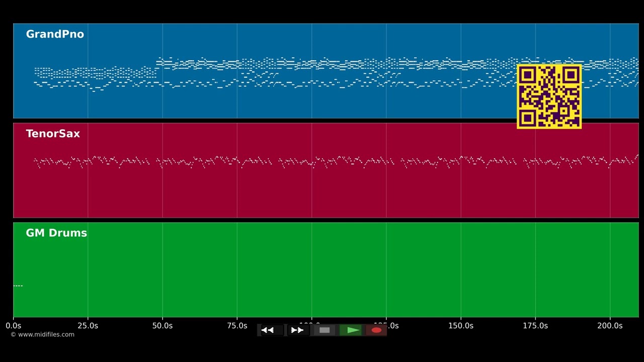
Task: Click the 0.0s timeline marker
Action: click(14, 326)
